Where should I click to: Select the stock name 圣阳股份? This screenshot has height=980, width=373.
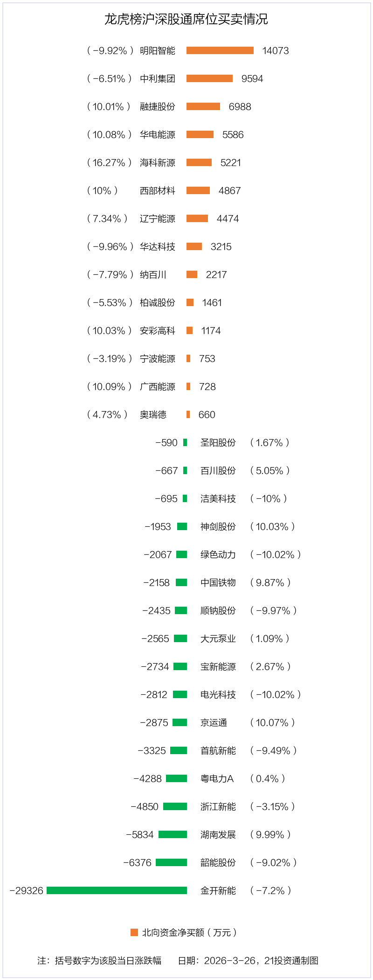218,443
